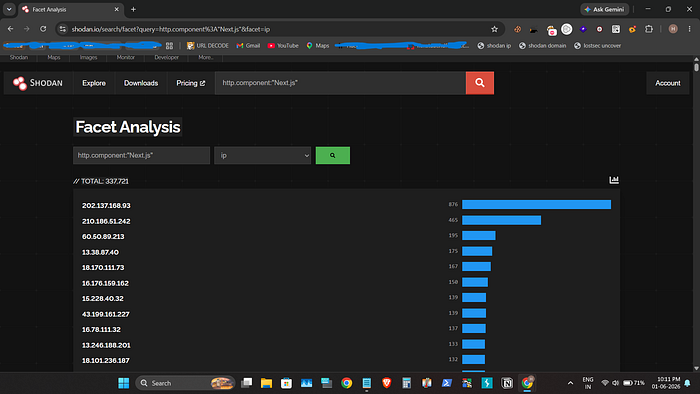The image size is (700, 394).
Task: Click the orange extension icon with red badge
Action: 632,29
